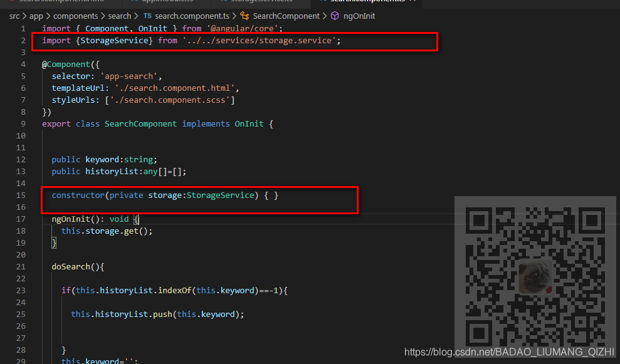Viewport: 620px width, 364px height.
Task: Click the 'void' return type on line 17
Action: click(119, 219)
